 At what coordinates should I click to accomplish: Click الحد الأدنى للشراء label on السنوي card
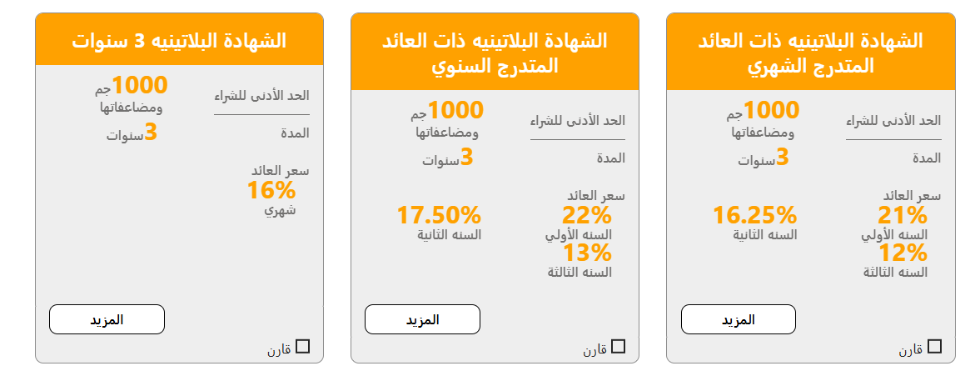click(x=578, y=122)
